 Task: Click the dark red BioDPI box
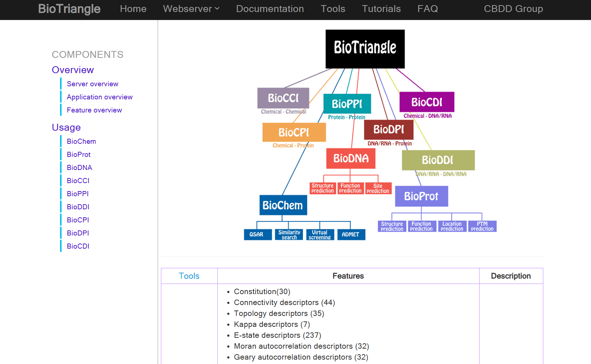(x=389, y=130)
